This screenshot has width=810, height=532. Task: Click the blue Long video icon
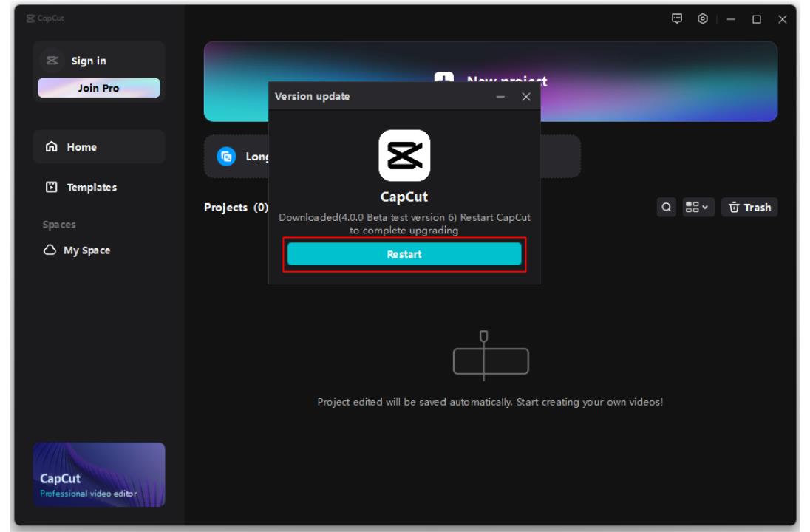(x=226, y=156)
